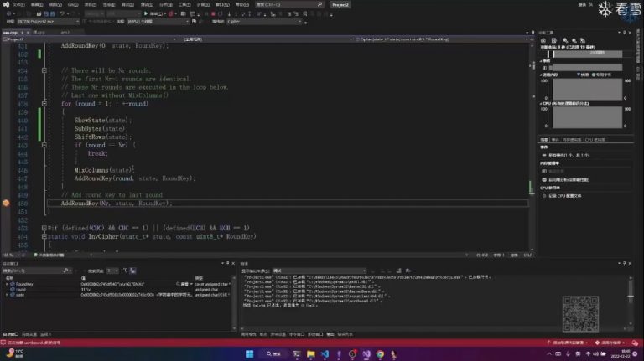Viewport: 644px width, 361px height.
Task: Expand the RoundKey variable in Locals
Action: point(7,285)
